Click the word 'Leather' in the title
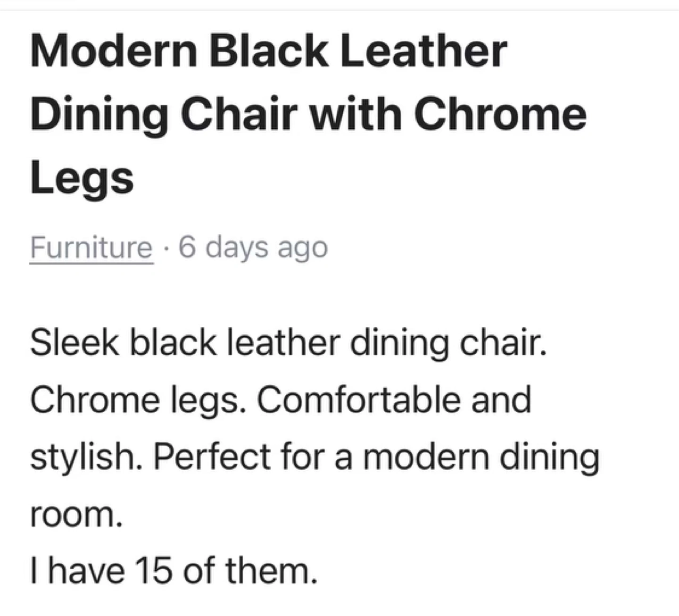The height and width of the screenshot is (616, 679). (423, 51)
